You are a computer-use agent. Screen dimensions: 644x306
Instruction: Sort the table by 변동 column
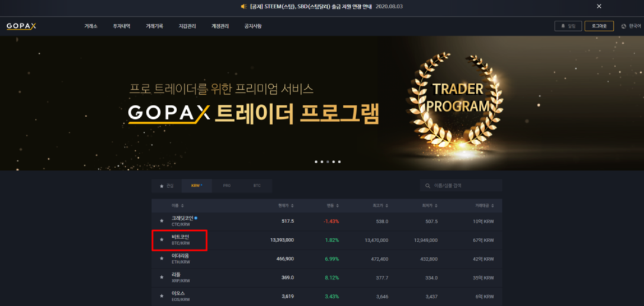click(333, 205)
